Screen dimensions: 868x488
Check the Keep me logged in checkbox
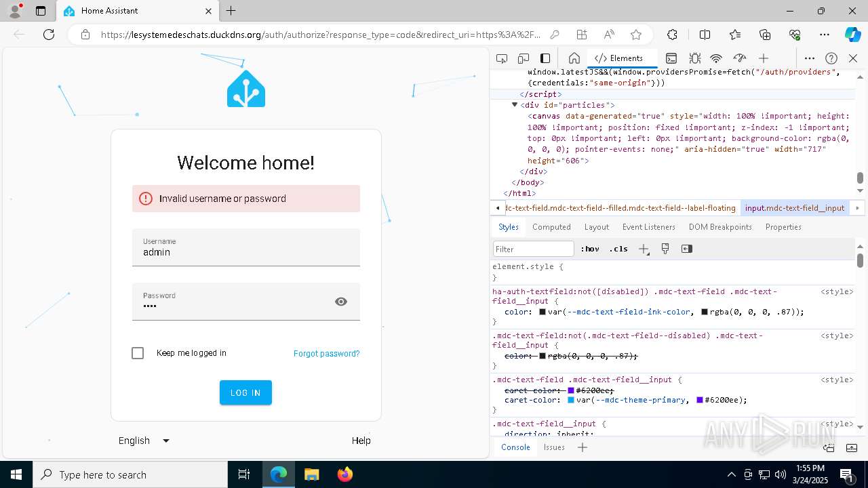pos(138,353)
